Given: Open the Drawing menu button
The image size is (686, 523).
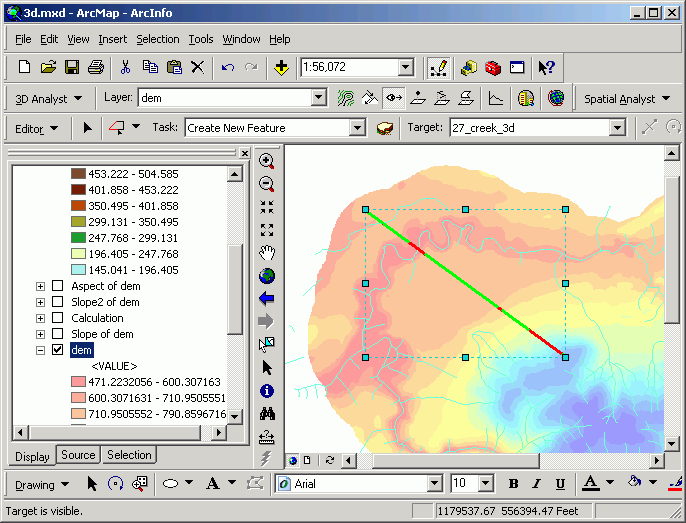Looking at the screenshot, I should coord(42,485).
